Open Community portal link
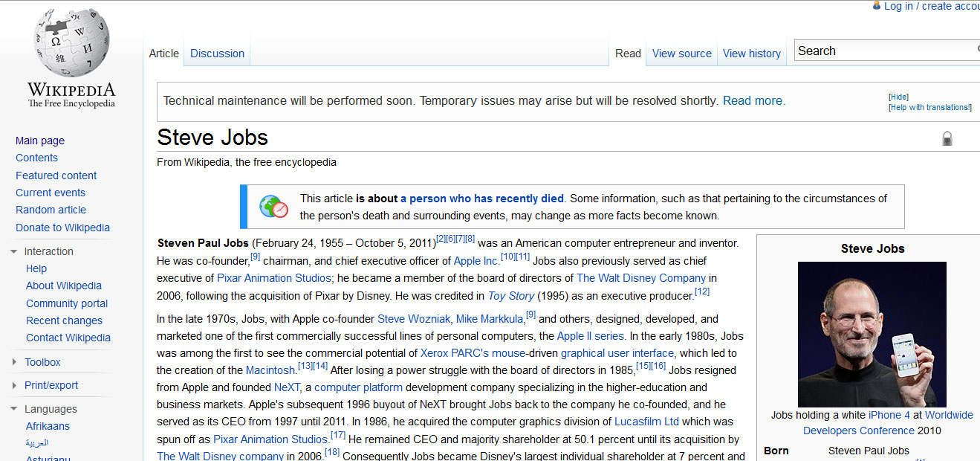 67,303
